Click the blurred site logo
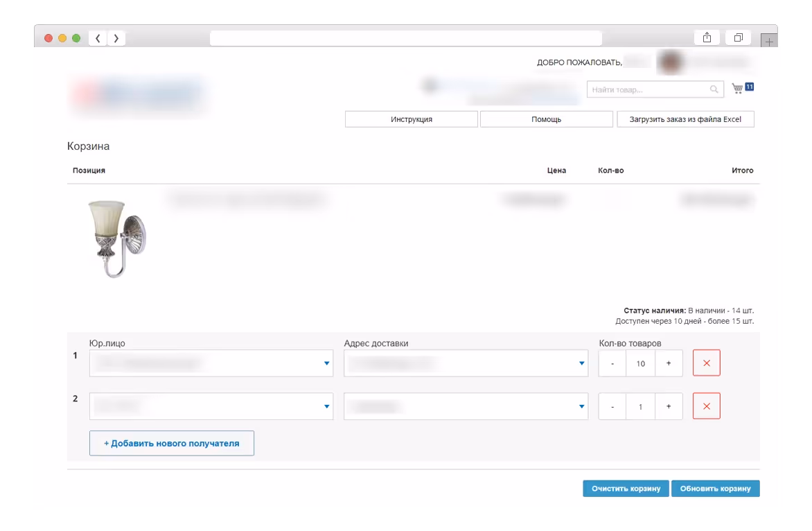812x531 pixels. (139, 95)
